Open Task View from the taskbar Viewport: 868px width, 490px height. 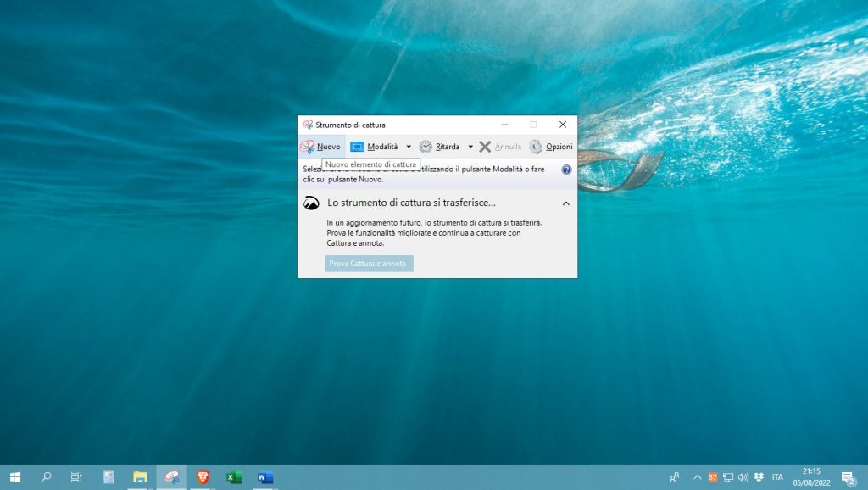[76, 477]
